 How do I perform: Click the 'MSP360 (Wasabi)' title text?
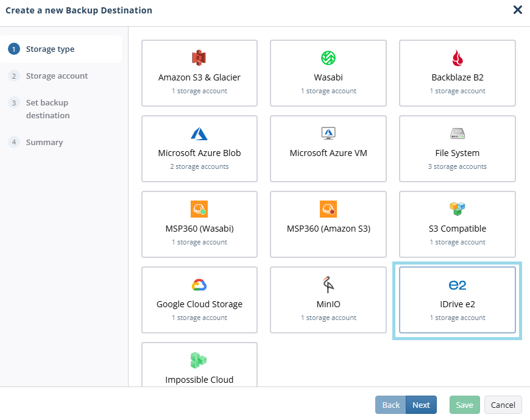click(x=199, y=229)
